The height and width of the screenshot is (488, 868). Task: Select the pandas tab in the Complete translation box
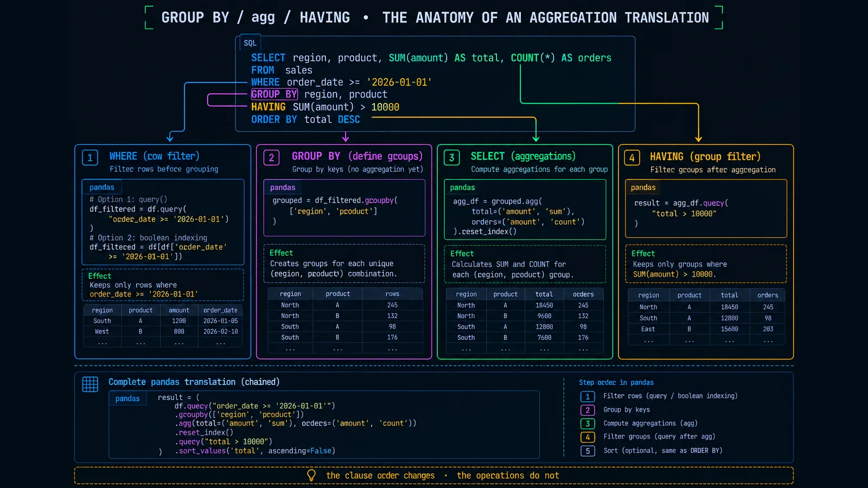127,399
